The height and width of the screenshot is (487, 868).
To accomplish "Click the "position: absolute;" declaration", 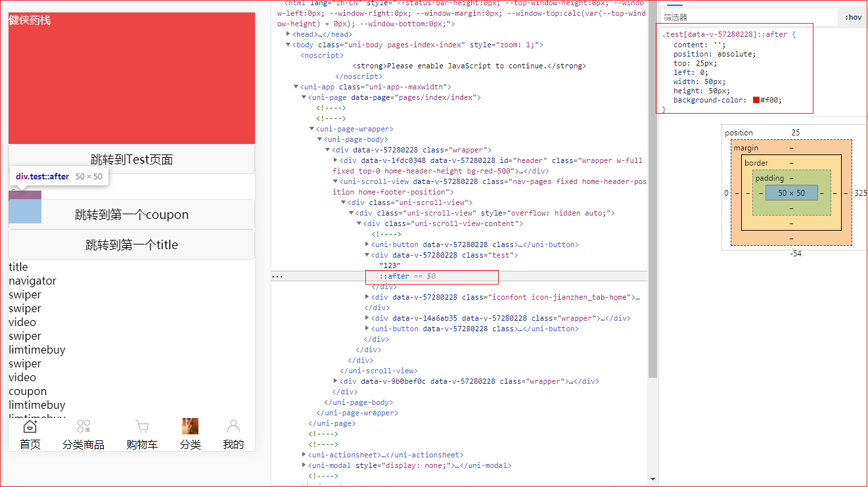I will (x=714, y=54).
